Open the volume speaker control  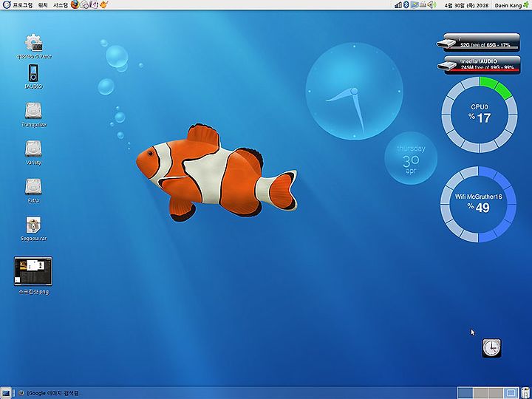(x=431, y=4)
